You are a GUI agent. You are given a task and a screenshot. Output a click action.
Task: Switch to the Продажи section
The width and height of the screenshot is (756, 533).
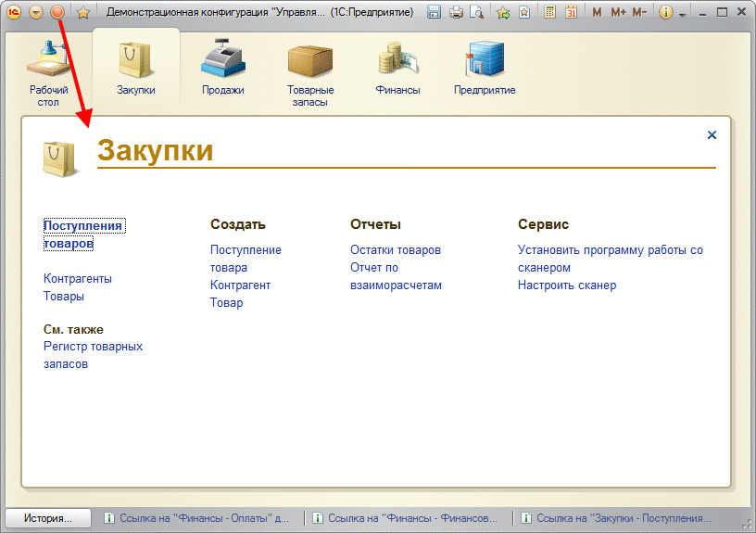222,68
